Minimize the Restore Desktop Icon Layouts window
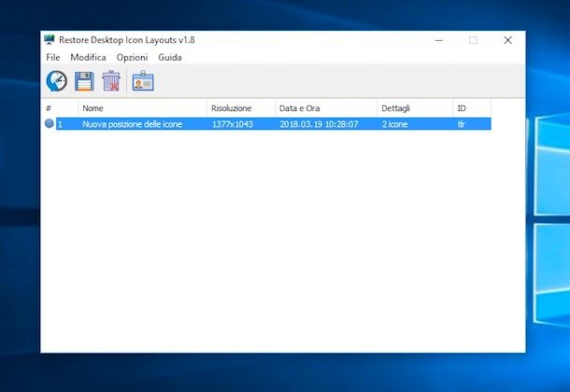Screen dimensions: 570x392 click(439, 40)
